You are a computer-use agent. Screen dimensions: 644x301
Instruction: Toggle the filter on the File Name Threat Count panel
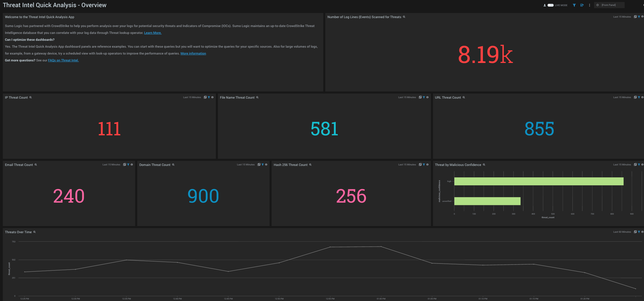pos(424,97)
